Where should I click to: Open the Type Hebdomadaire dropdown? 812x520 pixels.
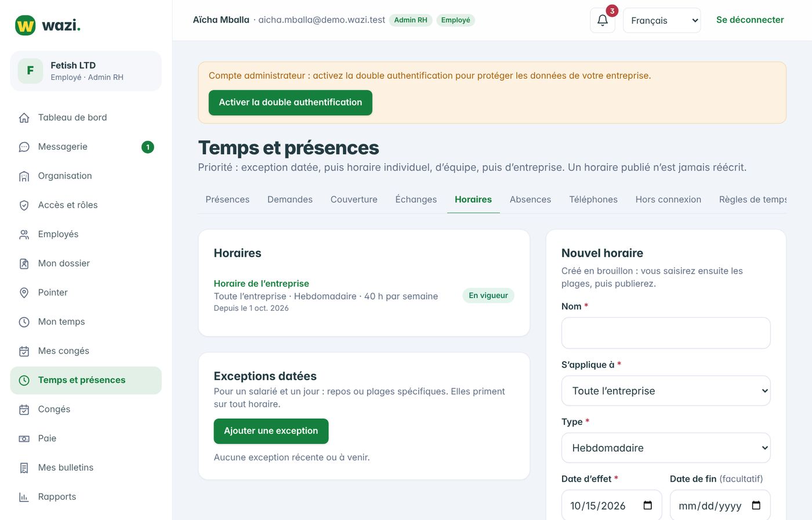(666, 448)
